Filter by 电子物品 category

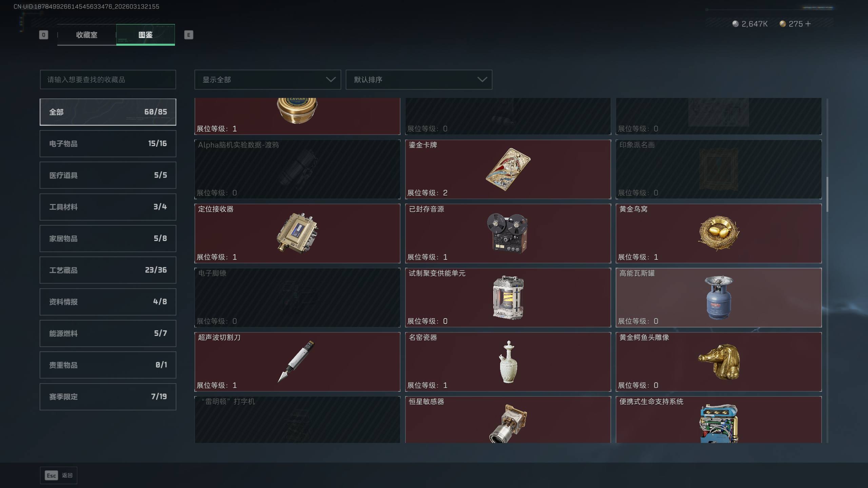coord(108,144)
